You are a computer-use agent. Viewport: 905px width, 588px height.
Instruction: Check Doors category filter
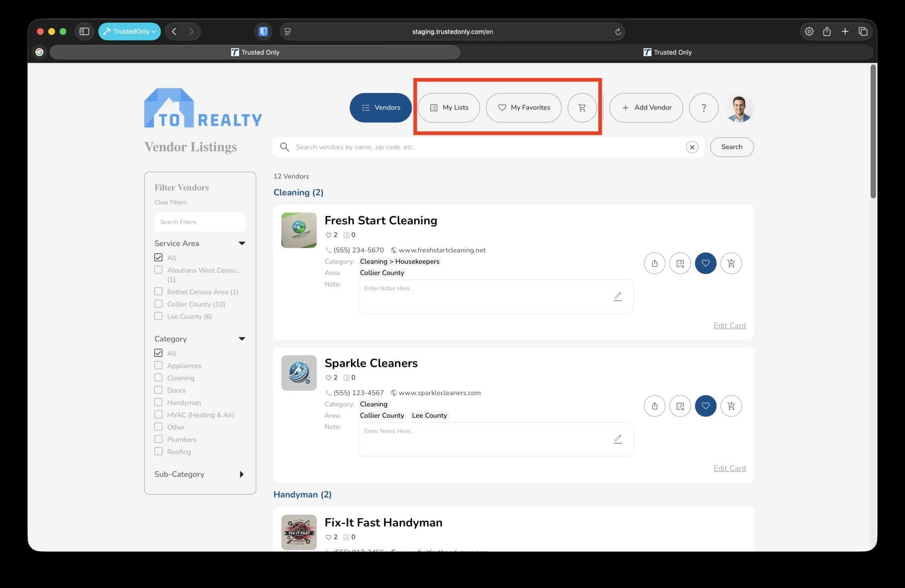(158, 390)
